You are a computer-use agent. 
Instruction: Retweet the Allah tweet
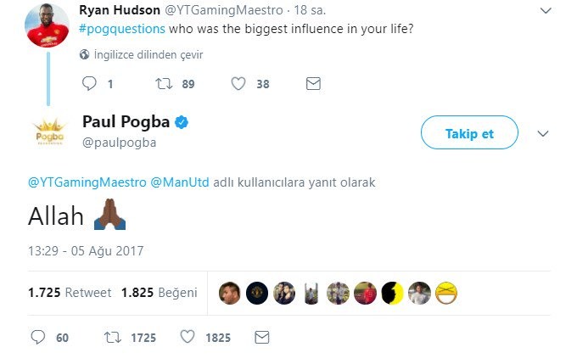(111, 337)
